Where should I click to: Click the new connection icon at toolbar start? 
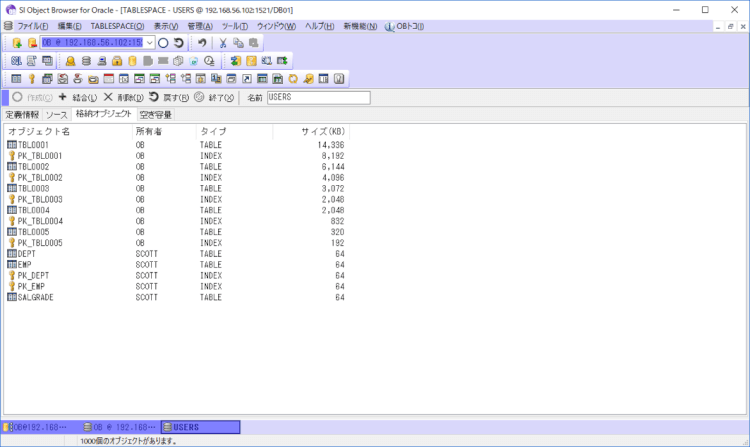(17, 43)
